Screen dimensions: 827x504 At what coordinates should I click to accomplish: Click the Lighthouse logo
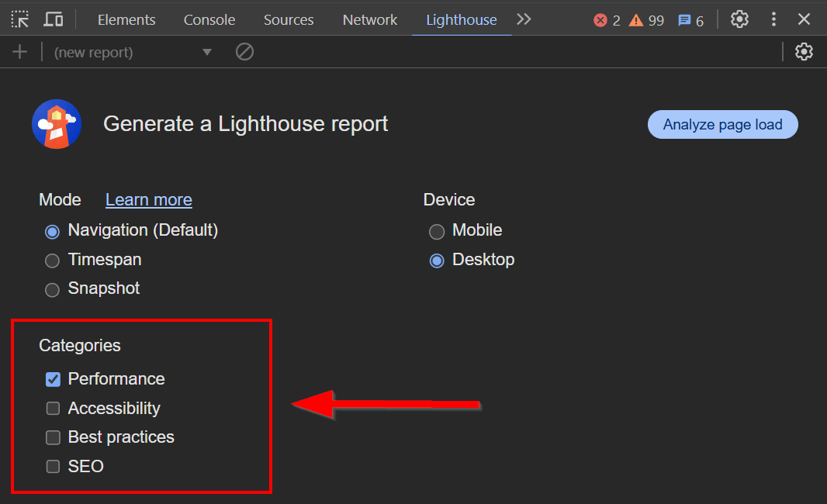click(x=57, y=124)
